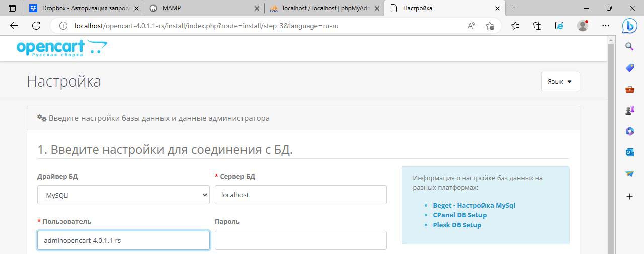Reload the page with refresh icon
The image size is (644, 254).
(36, 26)
